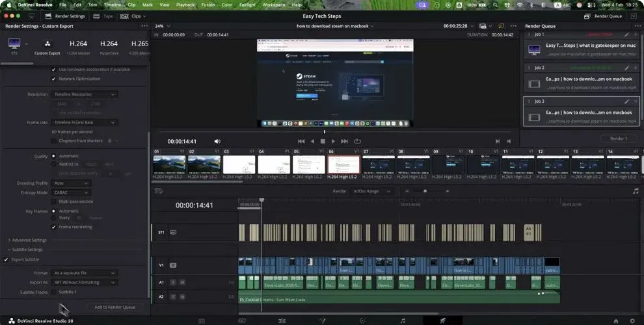The image size is (644, 325).
Task: Open the Fairlight menu
Action: click(247, 5)
